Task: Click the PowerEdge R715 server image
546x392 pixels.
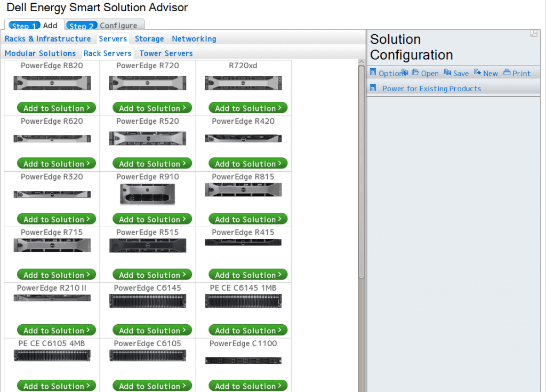Action: pyautogui.click(x=52, y=245)
